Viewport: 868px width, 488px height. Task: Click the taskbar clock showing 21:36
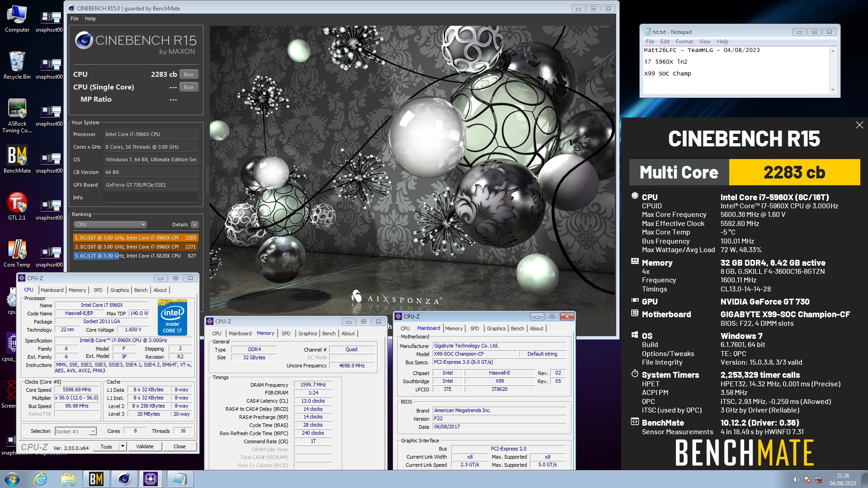843,479
